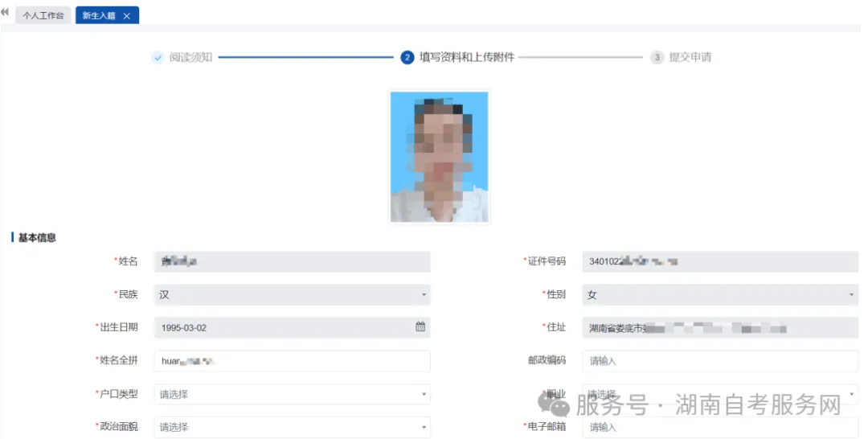The height and width of the screenshot is (439, 868).
Task: Click the 提交申请 step label
Action: click(x=690, y=58)
